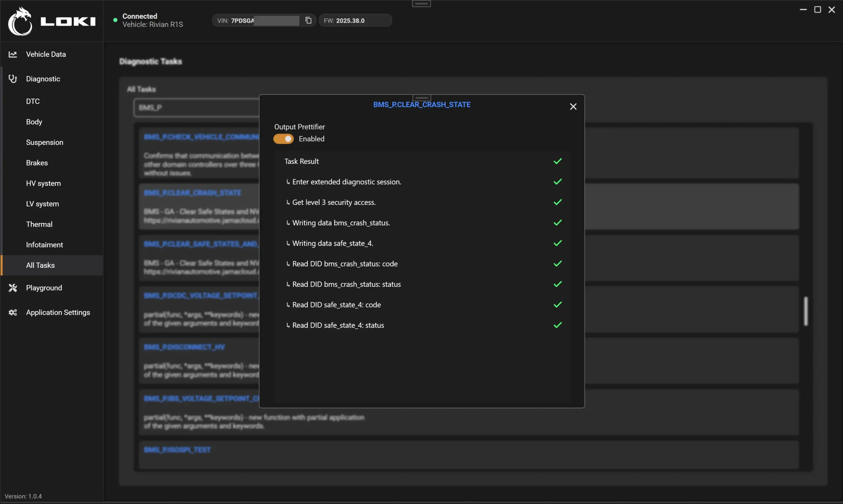Select the All Tasks item
Screen dimensions: 843x504
(x=52, y=265)
